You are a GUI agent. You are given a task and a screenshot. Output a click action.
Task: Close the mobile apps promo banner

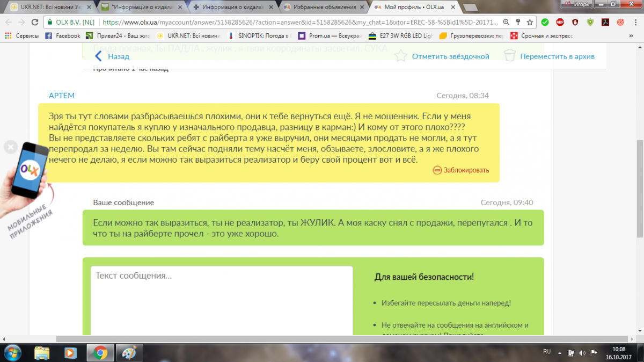point(10,147)
